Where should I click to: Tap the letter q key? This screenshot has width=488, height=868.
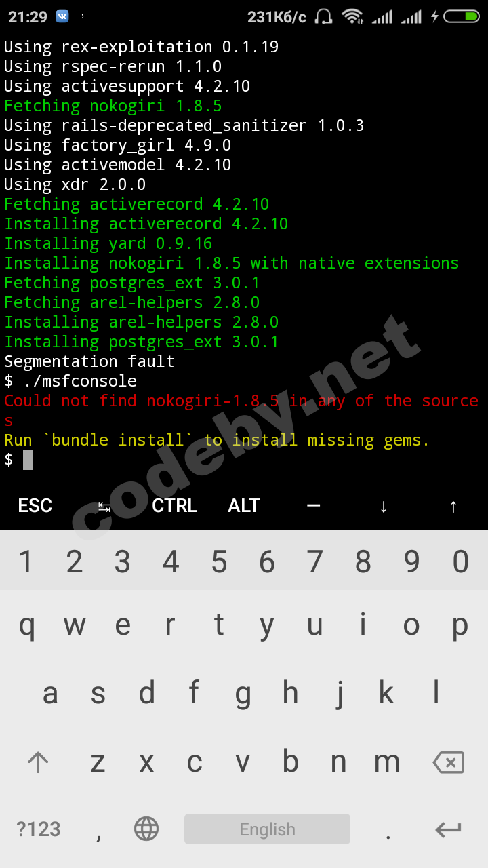coord(26,626)
